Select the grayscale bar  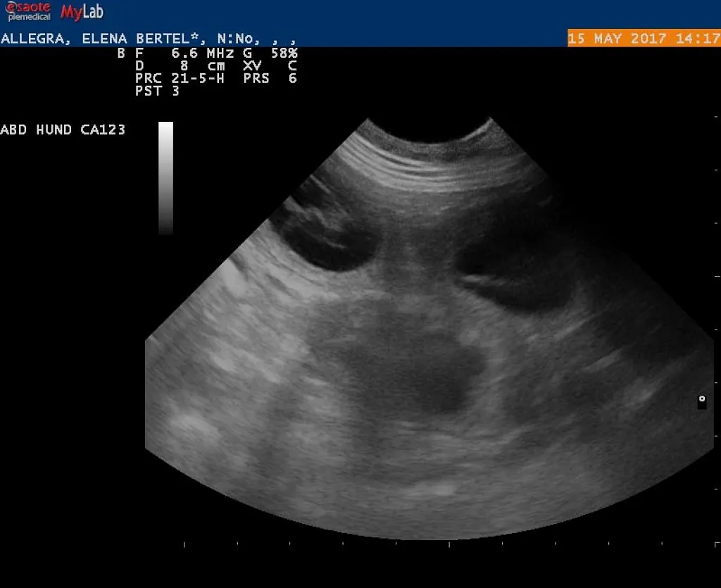click(x=165, y=177)
